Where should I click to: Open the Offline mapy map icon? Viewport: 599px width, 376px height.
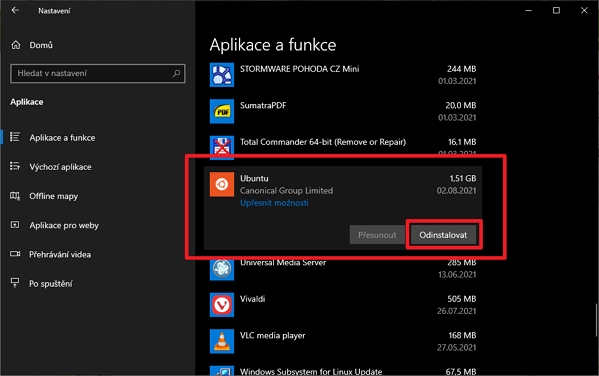point(15,196)
